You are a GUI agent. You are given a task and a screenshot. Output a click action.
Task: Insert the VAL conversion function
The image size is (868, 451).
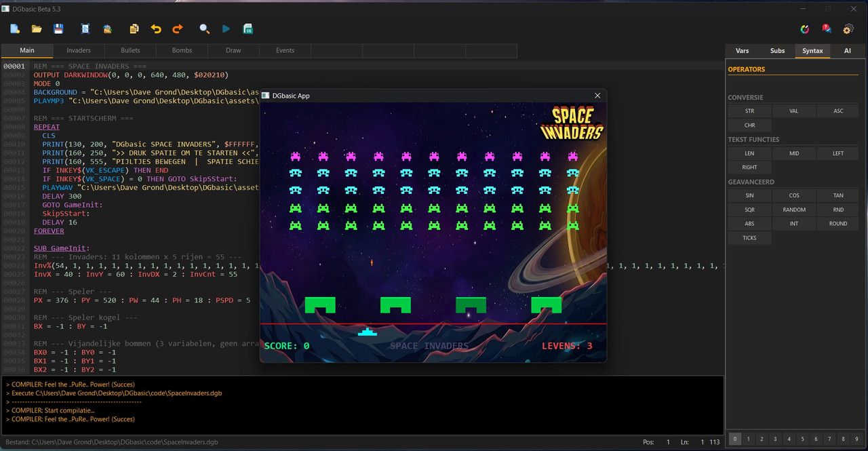(x=794, y=111)
